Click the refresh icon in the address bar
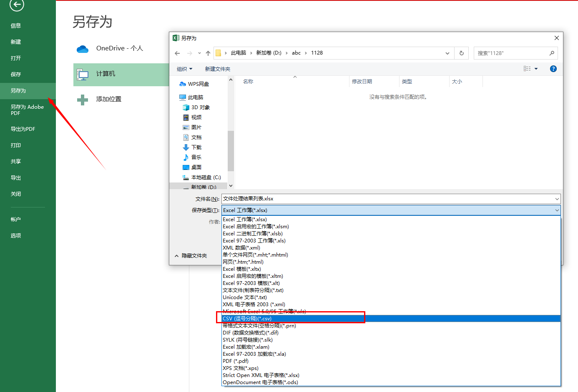Image resolution: width=578 pixels, height=392 pixels. click(x=462, y=52)
